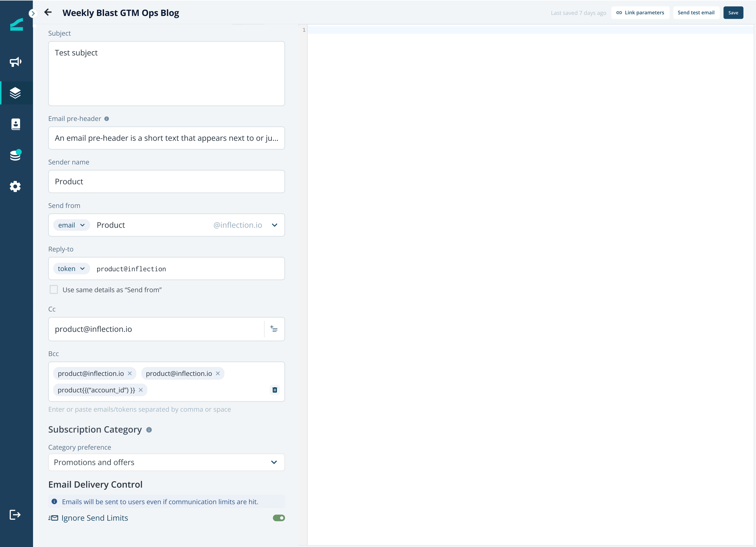Viewport: 756px width, 547px height.
Task: Open the database sidebar icon
Action: point(15,155)
